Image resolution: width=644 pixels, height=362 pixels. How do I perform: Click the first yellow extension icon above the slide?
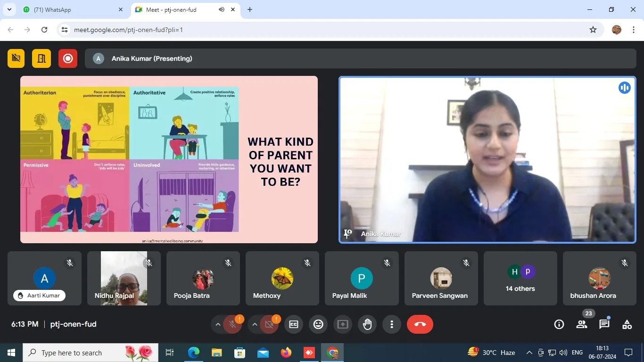pos(16,58)
